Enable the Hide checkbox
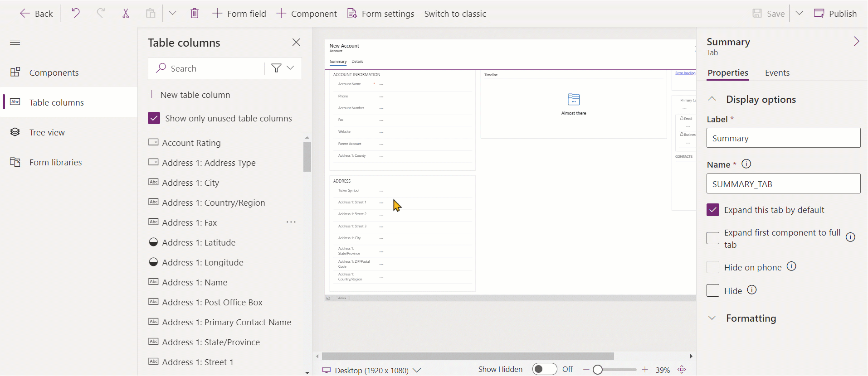Viewport: 868px width, 376px height. point(713,290)
